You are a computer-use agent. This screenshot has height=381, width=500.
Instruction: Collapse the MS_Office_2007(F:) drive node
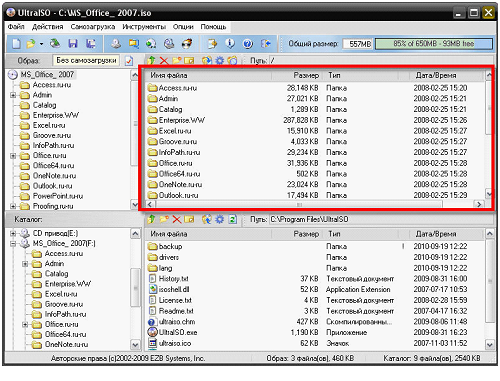click(x=13, y=244)
